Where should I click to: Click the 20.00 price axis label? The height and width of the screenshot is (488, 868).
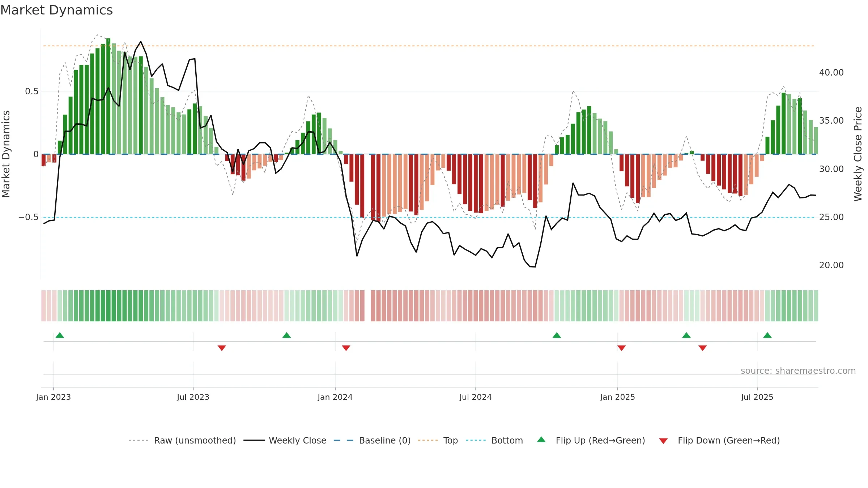831,265
